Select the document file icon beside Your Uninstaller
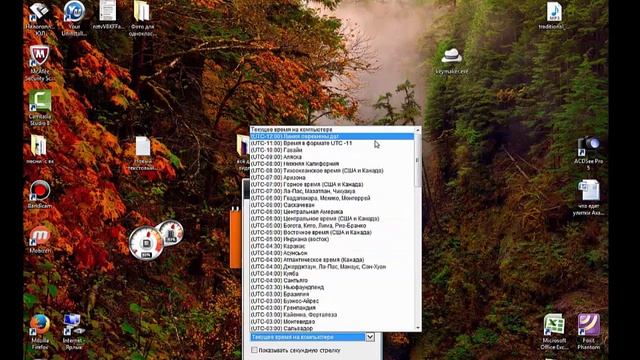The width and height of the screenshot is (640, 360). 107,11
